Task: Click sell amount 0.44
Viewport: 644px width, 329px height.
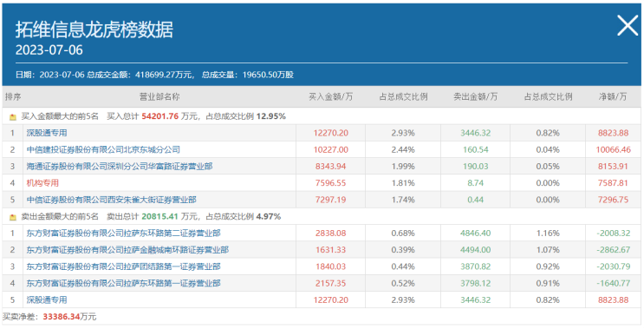Action: [x=476, y=200]
